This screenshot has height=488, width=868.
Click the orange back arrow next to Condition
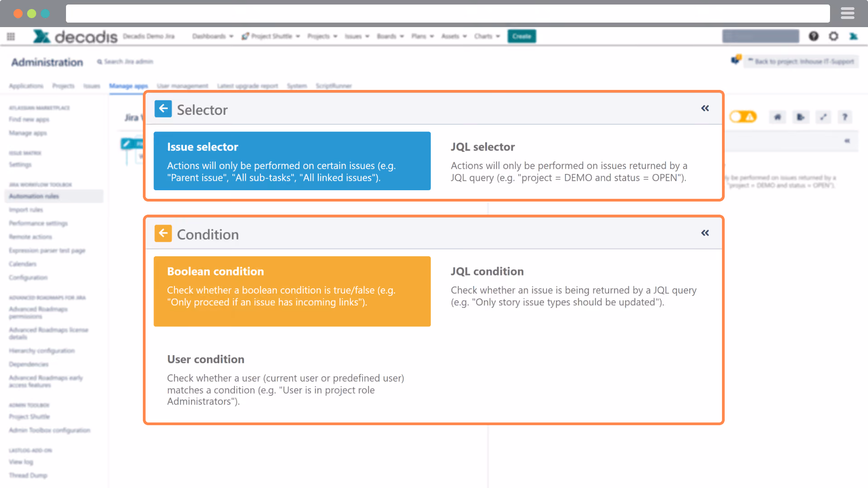pyautogui.click(x=163, y=233)
